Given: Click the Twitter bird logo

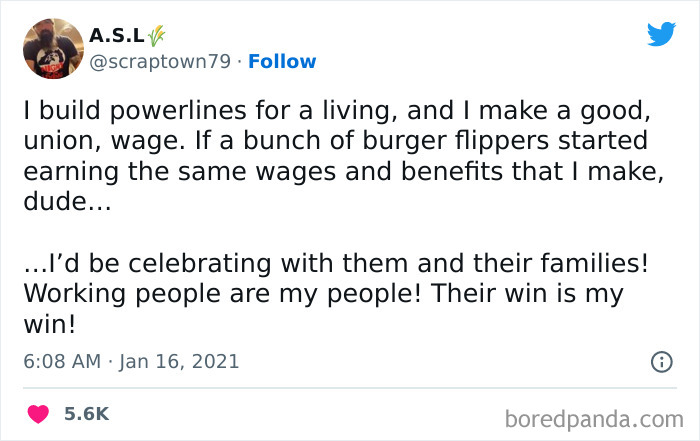Looking at the screenshot, I should coord(661,34).
